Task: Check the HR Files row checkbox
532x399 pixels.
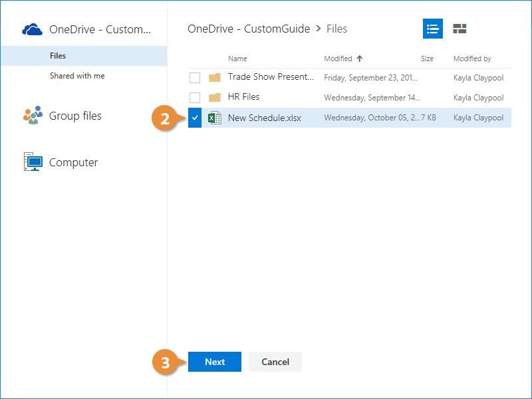Action: pos(195,97)
